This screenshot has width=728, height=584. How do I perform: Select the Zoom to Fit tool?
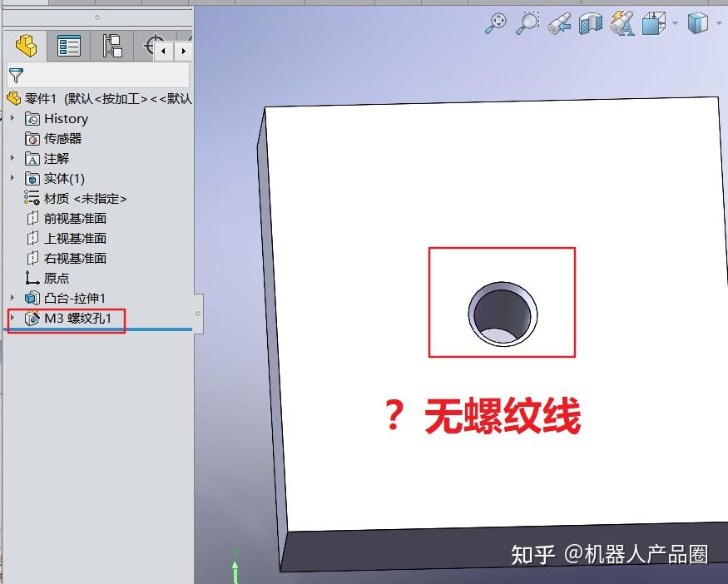click(497, 22)
